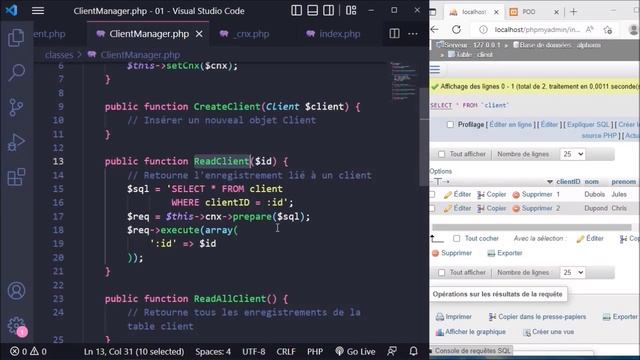Open the notifications bell
640x360 pixels.
tap(413, 351)
